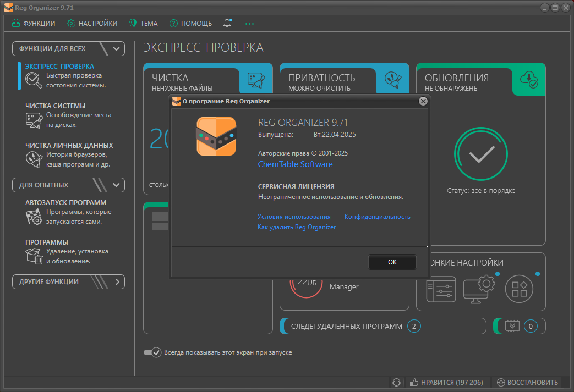Click the ВОССТАНОВИТЬ button

click(528, 383)
